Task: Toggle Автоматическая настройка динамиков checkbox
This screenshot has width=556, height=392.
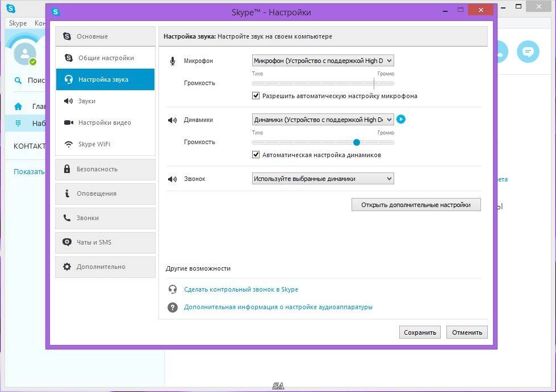Action: click(256, 155)
